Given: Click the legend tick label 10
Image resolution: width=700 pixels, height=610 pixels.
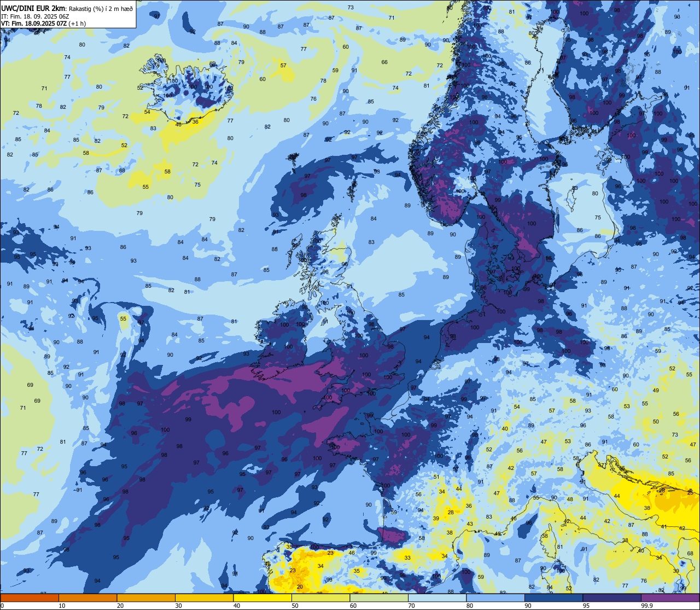Looking at the screenshot, I should (x=62, y=606).
